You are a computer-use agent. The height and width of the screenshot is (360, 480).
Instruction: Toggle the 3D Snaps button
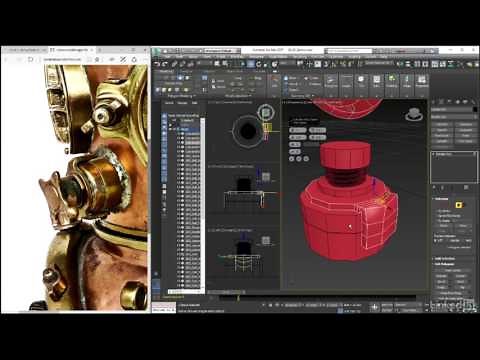click(x=326, y=64)
